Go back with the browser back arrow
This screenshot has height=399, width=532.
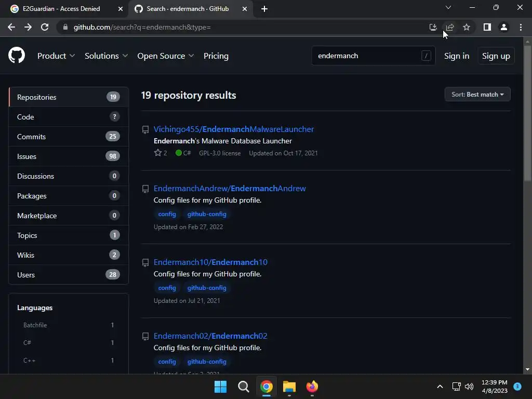tap(11, 27)
